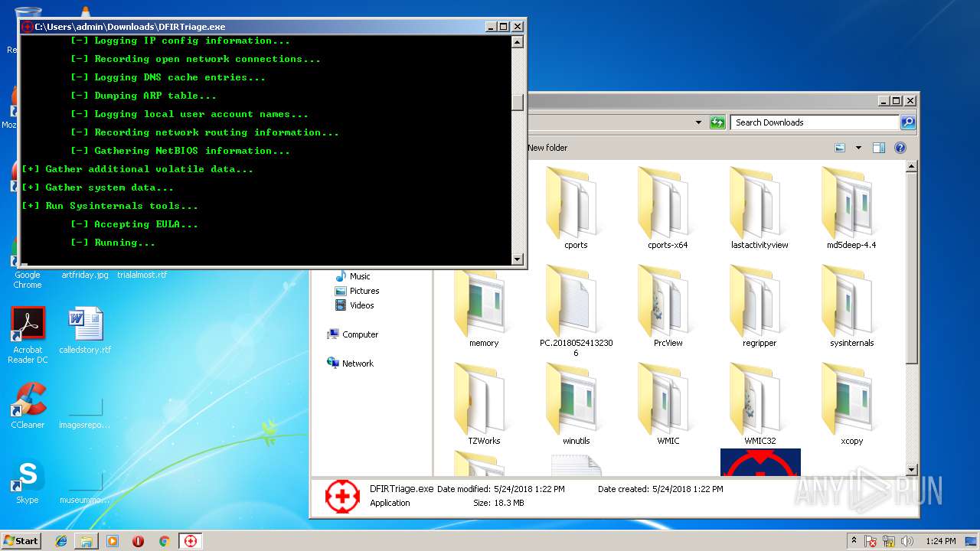The width and height of the screenshot is (980, 551).
Task: Click the console window's scroll-up arrow
Action: [518, 42]
